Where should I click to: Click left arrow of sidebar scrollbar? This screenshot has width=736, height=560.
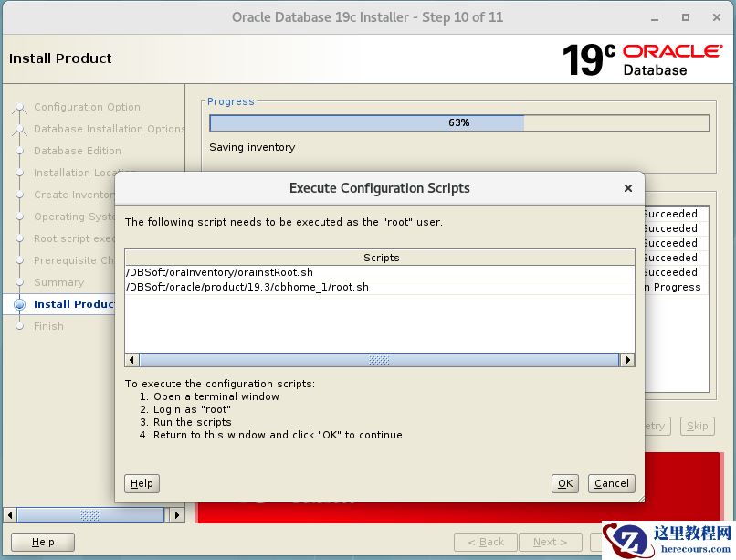[10, 515]
